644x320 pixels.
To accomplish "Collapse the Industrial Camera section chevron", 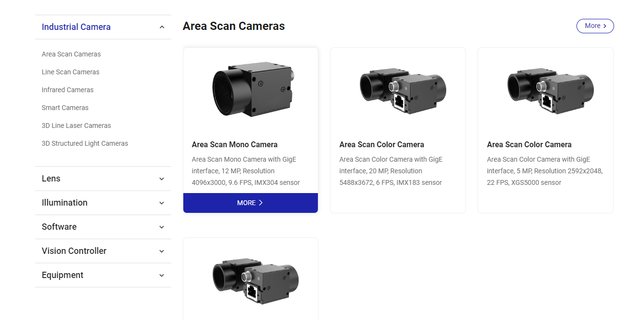I will click(162, 27).
